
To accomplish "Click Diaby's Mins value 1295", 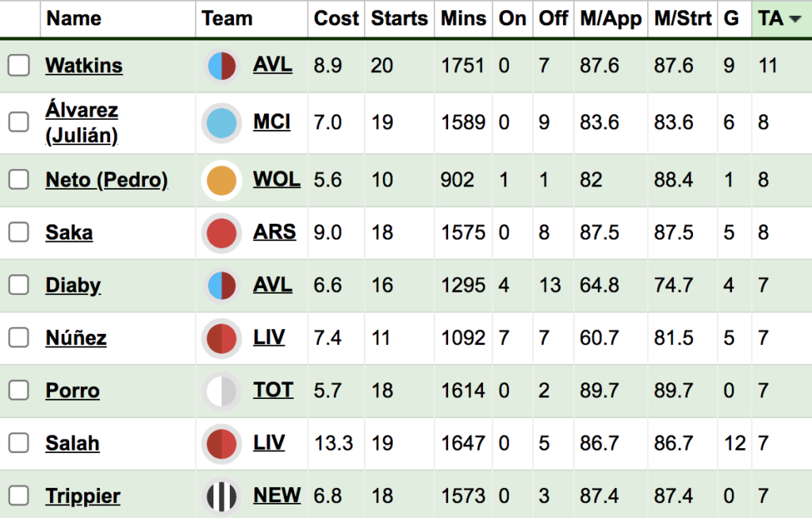I will pos(463,286).
